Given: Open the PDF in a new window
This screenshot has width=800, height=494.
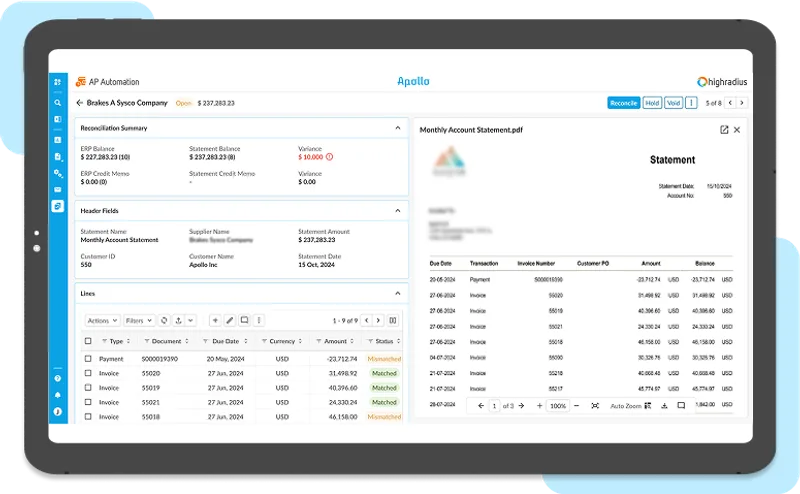Looking at the screenshot, I should [x=724, y=130].
